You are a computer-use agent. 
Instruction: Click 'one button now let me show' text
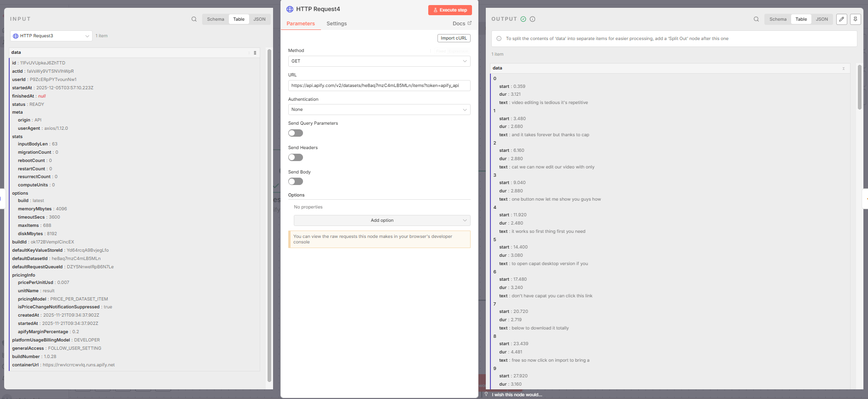click(556, 199)
